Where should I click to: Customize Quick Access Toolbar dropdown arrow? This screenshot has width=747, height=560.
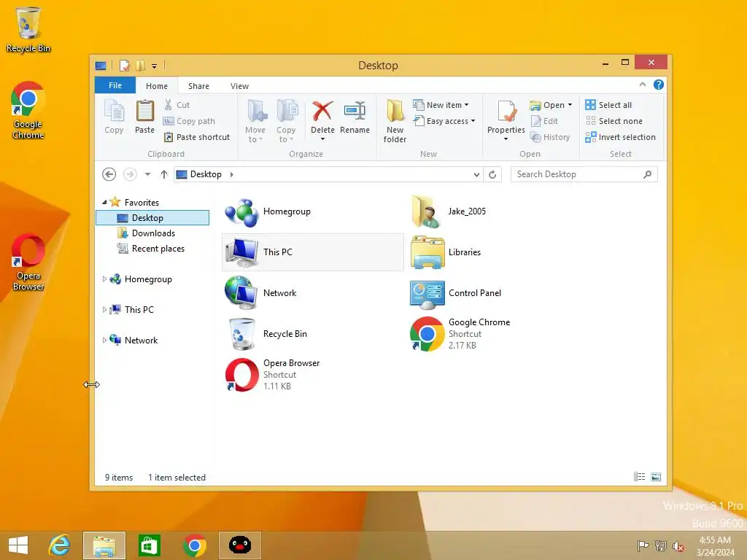pyautogui.click(x=155, y=66)
